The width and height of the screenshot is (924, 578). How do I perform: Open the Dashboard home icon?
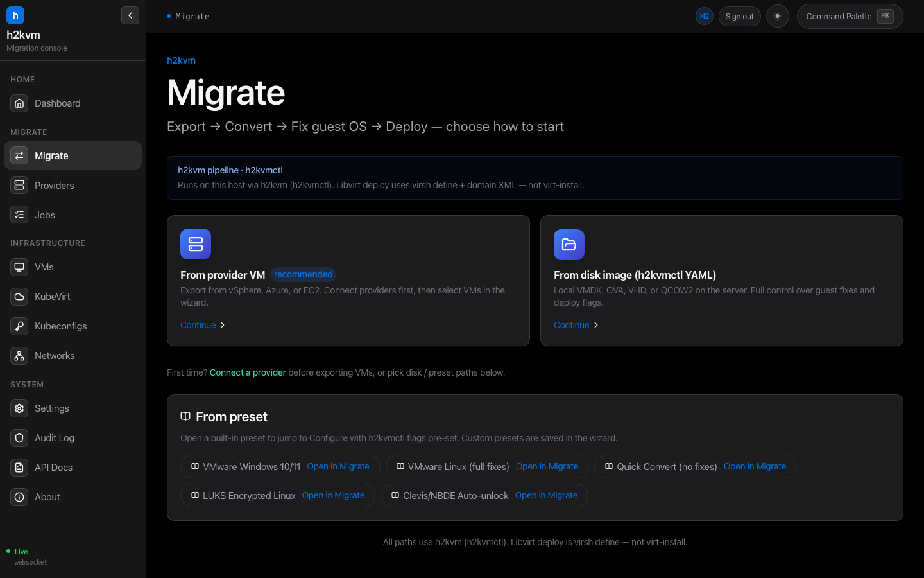point(19,103)
